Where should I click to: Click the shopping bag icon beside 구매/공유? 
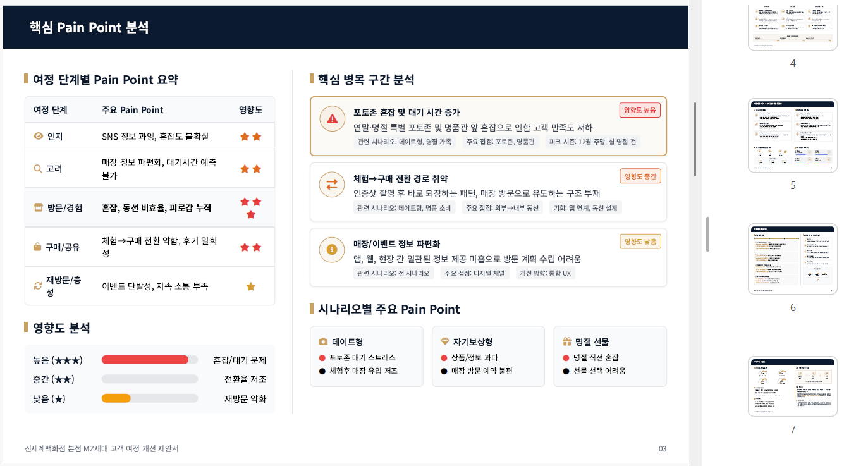(38, 247)
